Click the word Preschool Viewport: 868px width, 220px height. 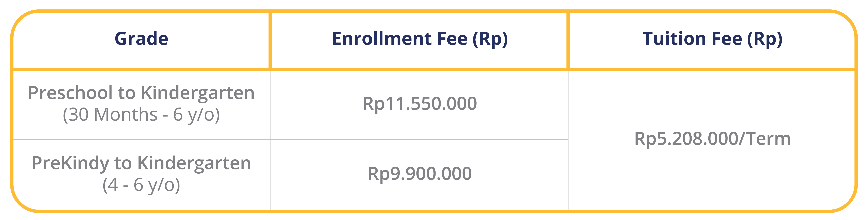click(x=70, y=93)
